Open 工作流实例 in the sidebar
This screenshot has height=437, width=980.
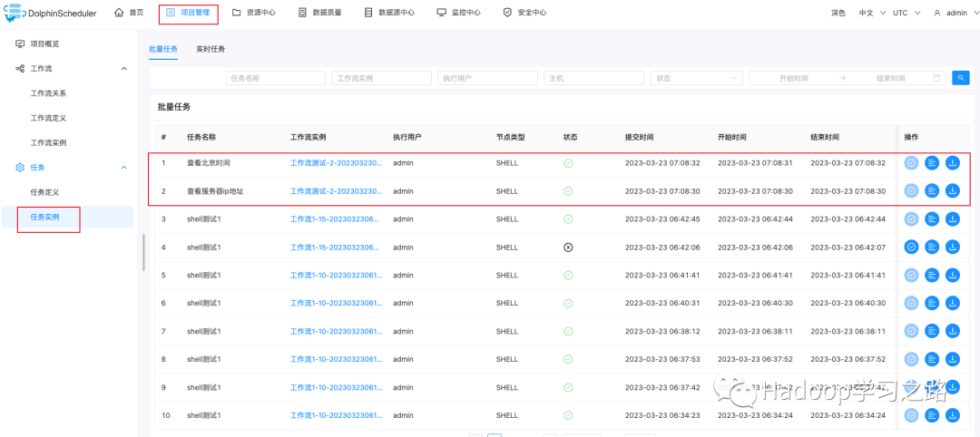48,142
